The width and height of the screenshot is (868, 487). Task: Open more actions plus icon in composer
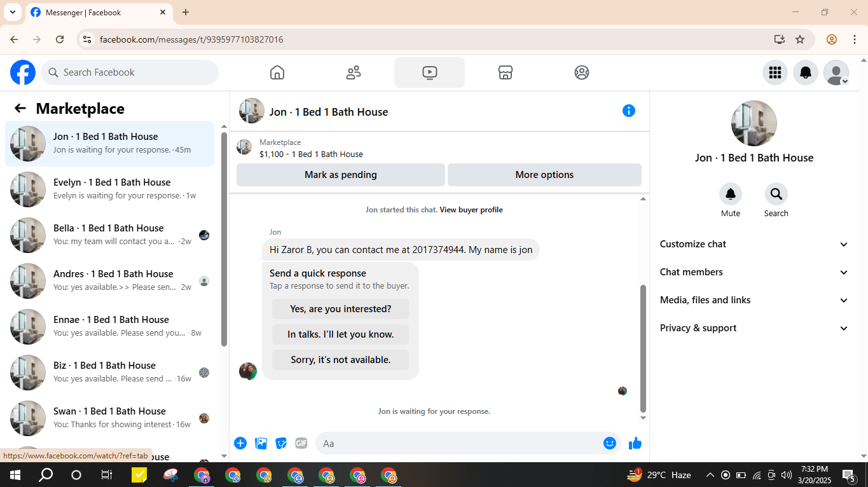240,443
